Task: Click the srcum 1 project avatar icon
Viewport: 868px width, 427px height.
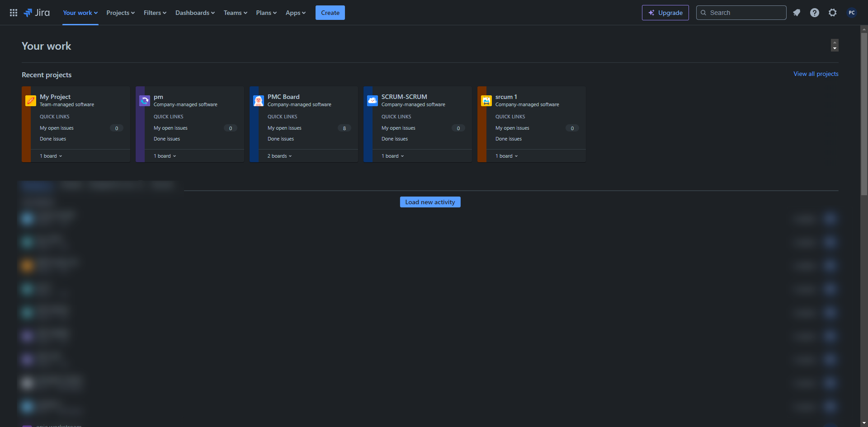Action: [486, 100]
